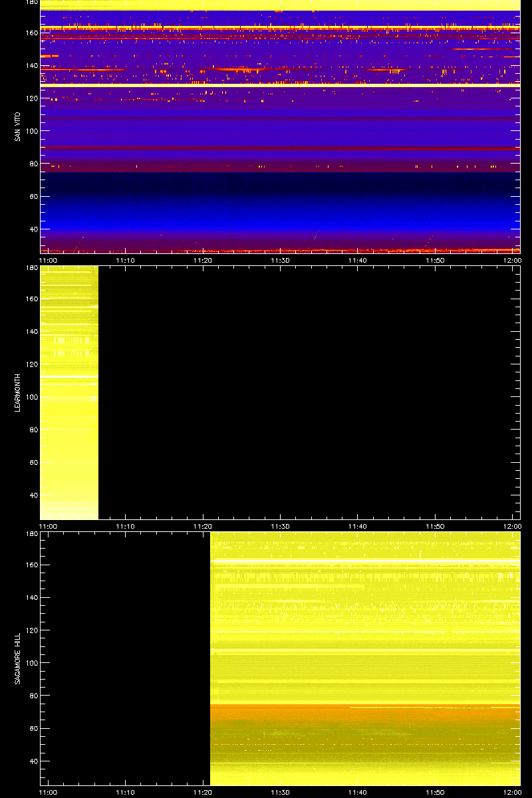Click the 180 frequency tick on Sagamore Hill axis
This screenshot has width=532, height=798.
point(31,534)
